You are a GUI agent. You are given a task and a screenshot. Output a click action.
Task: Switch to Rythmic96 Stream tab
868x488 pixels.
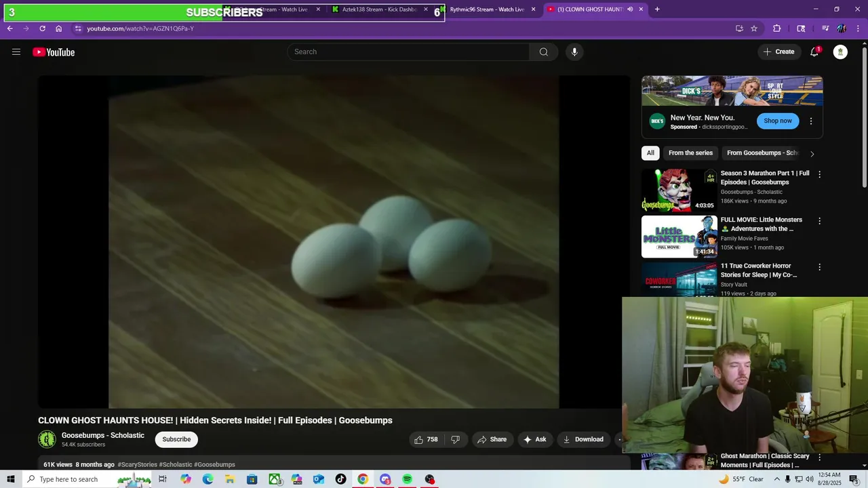pyautogui.click(x=487, y=9)
